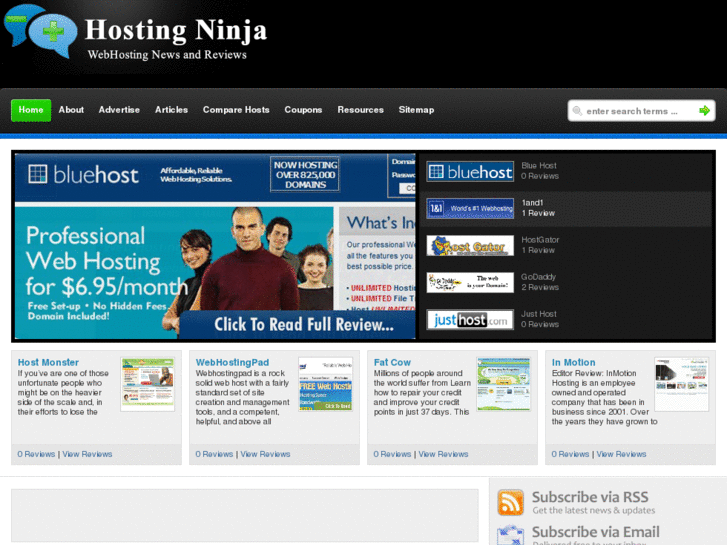Click 0 Reviews under In Motion
Viewport: 727px width, 545px height.
[x=570, y=454]
